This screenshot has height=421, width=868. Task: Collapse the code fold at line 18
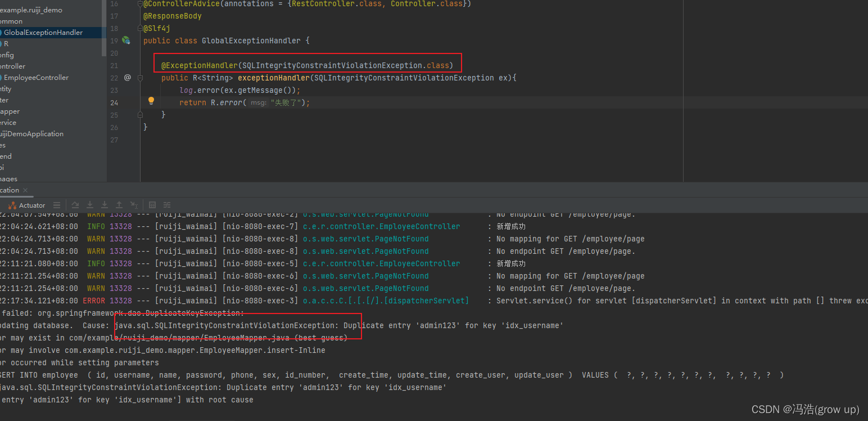(x=141, y=28)
